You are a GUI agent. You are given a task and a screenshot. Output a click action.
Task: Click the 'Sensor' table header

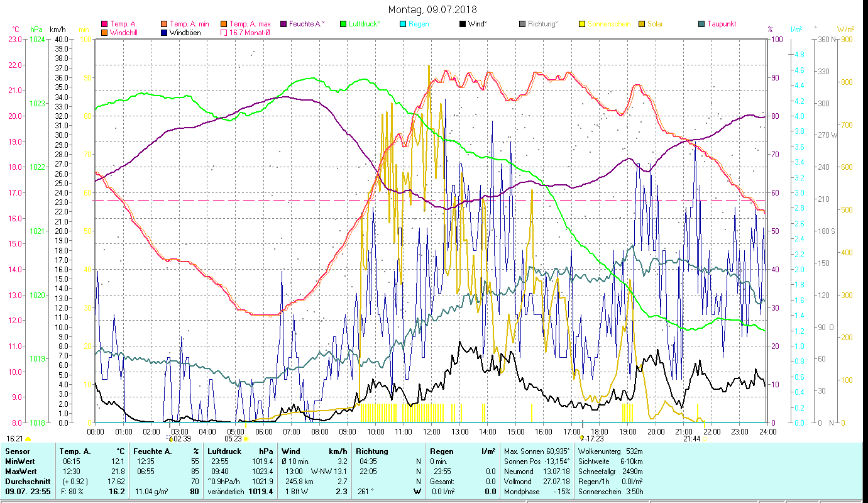(x=18, y=451)
